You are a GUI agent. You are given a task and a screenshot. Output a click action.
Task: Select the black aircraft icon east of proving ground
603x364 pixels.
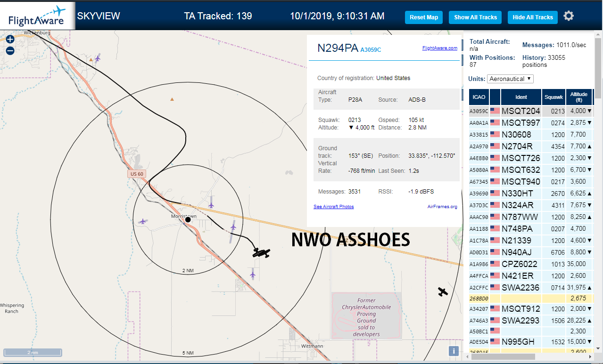click(442, 291)
